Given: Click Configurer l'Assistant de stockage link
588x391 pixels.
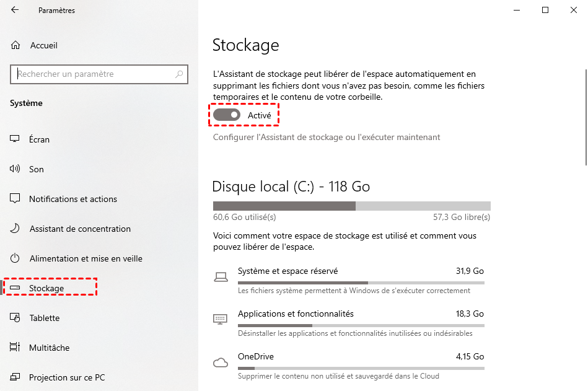Looking at the screenshot, I should coord(327,137).
